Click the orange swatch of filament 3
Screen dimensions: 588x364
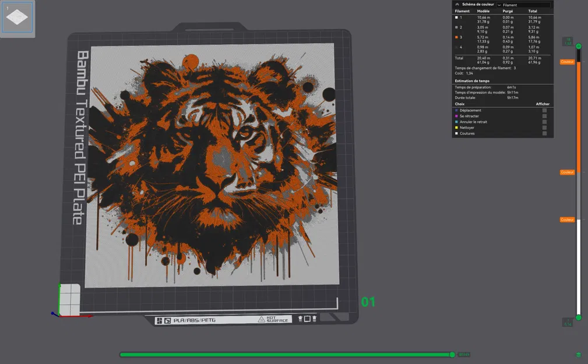456,37
